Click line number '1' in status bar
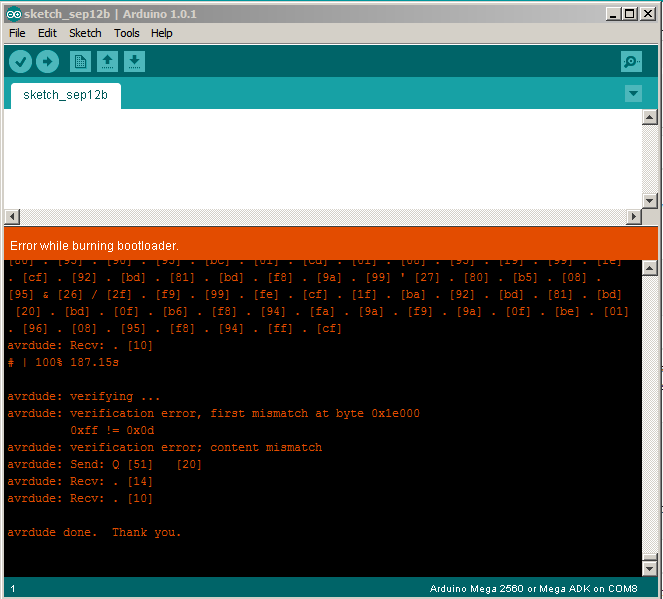 click(x=13, y=588)
